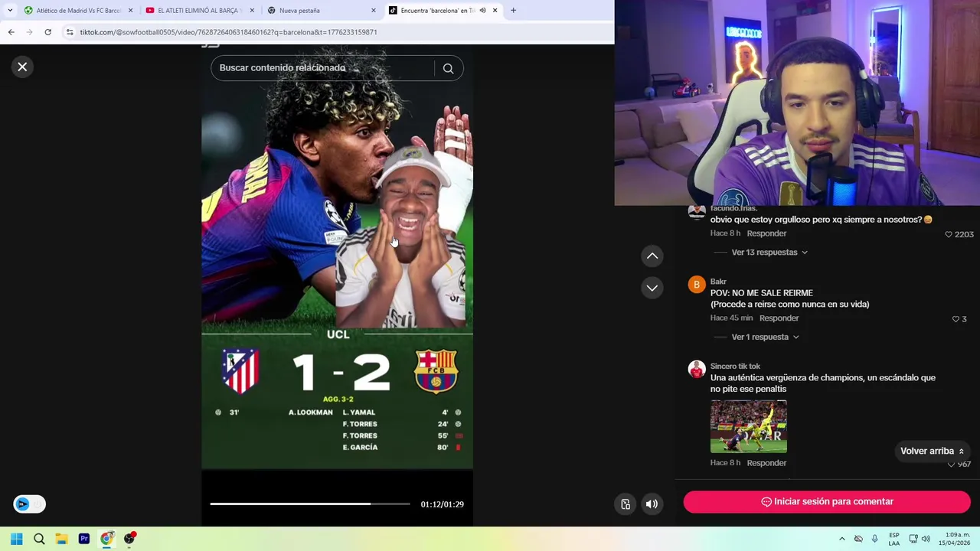Click the search magnifier icon
Viewport: 980px width, 551px height.
pos(448,68)
